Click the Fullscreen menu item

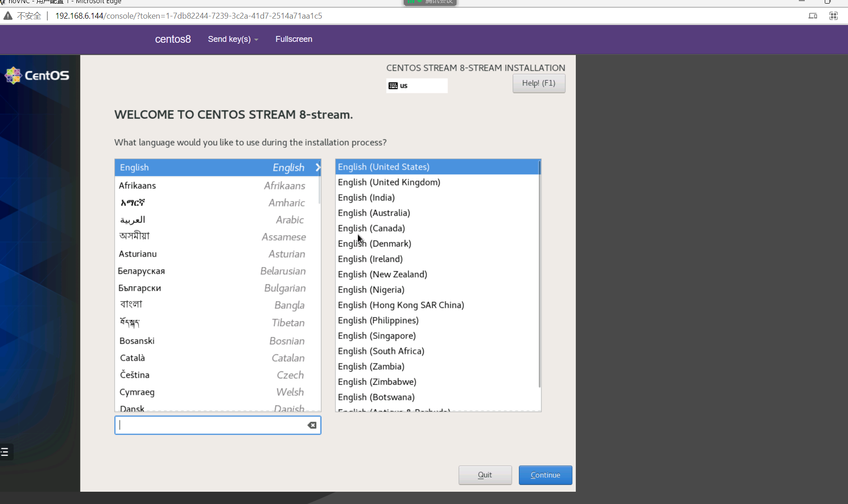[x=294, y=39]
